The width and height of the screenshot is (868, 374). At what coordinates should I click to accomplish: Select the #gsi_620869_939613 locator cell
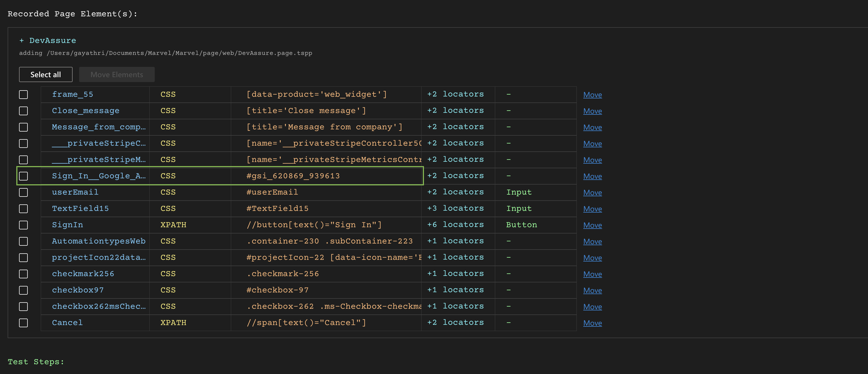[x=293, y=176]
